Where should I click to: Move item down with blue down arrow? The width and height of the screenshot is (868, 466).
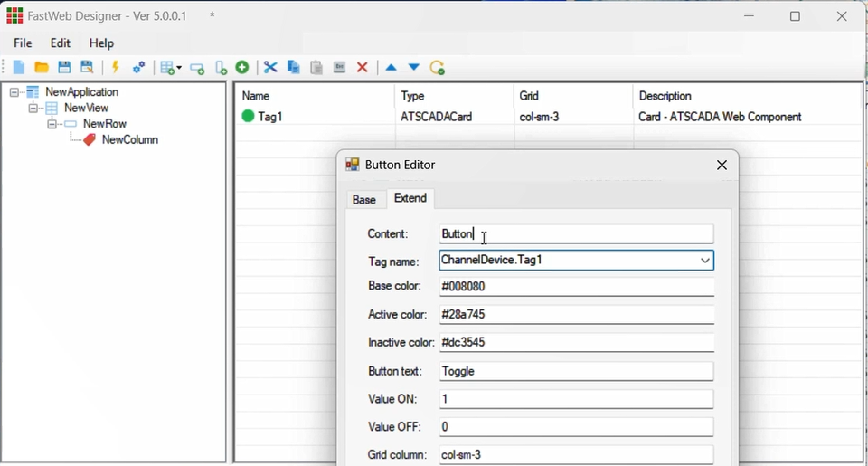414,68
